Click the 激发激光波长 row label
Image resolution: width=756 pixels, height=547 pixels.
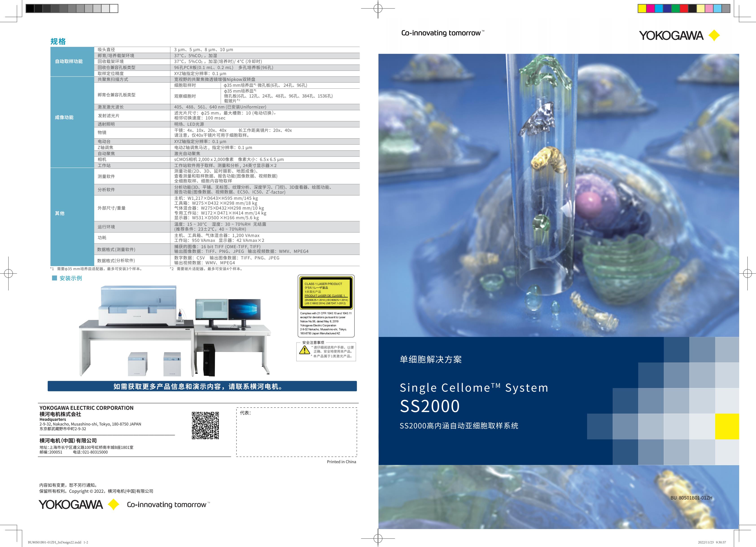111,107
